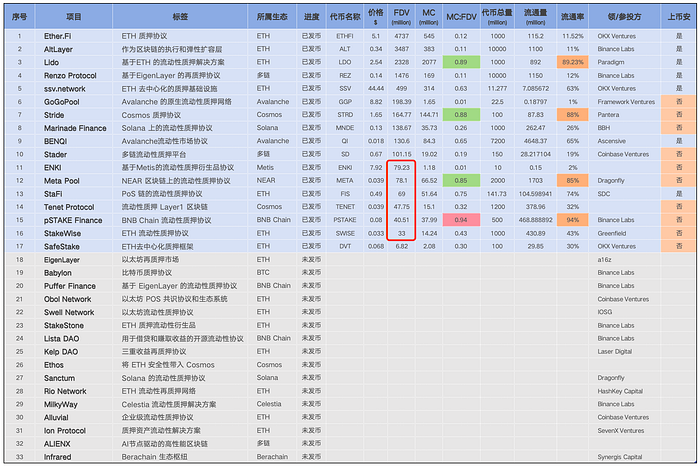
Task: Click the orange 89.23% circulation rate cell
Action: [573, 62]
